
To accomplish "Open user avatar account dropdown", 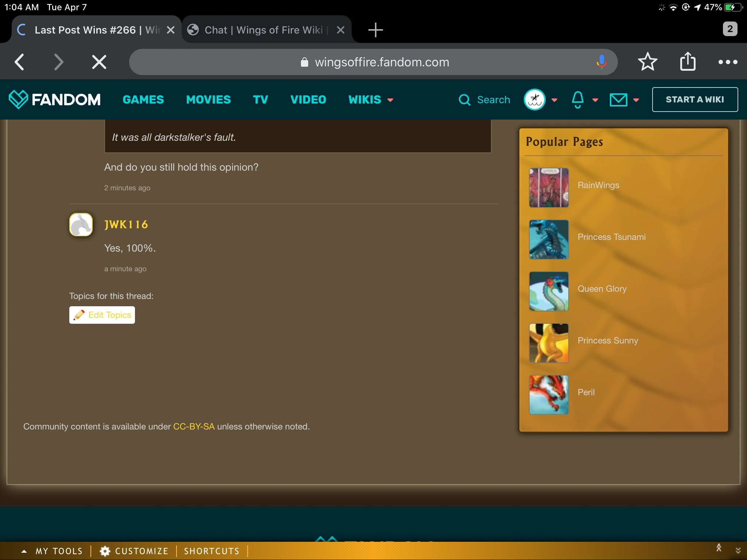I will coord(535,100).
